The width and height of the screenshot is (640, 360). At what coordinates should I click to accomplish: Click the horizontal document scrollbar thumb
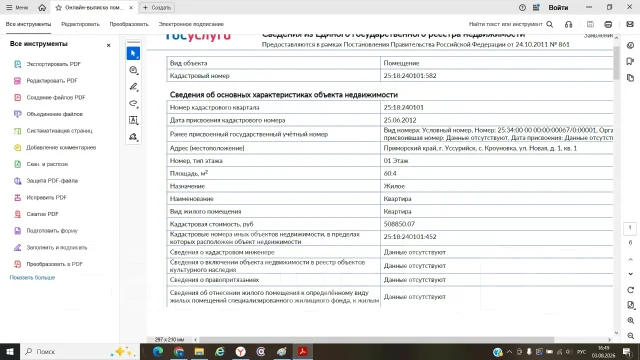click(376, 340)
